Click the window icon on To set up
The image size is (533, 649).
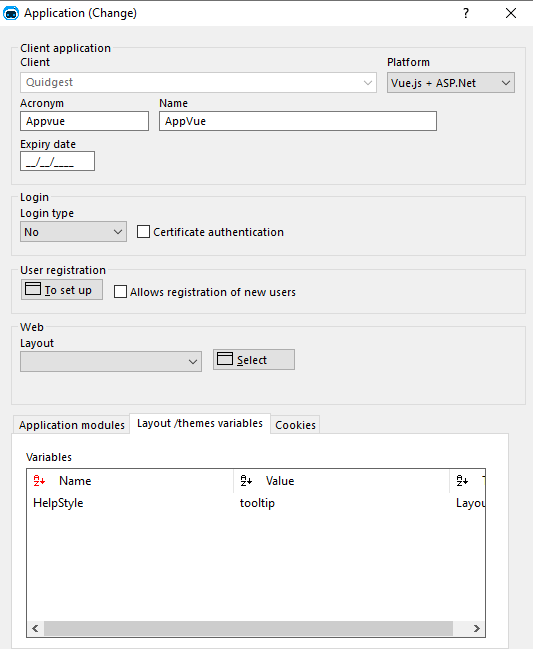click(x=33, y=288)
